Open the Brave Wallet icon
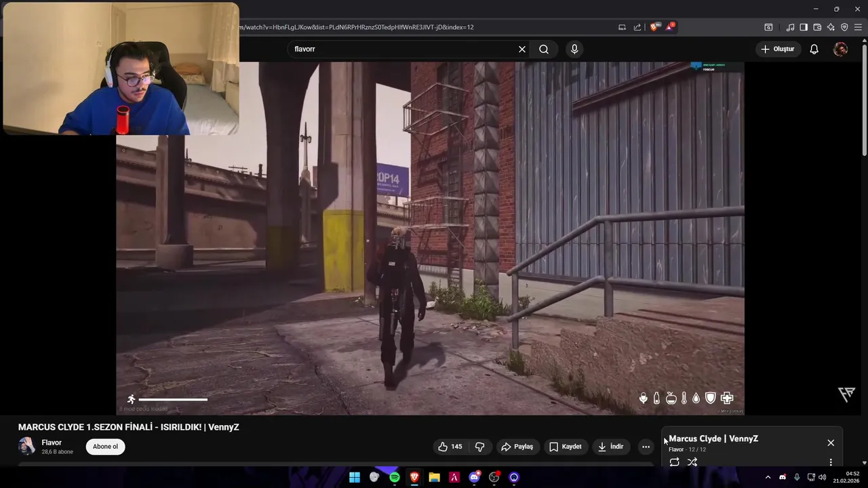This screenshot has height=488, width=868. [817, 27]
